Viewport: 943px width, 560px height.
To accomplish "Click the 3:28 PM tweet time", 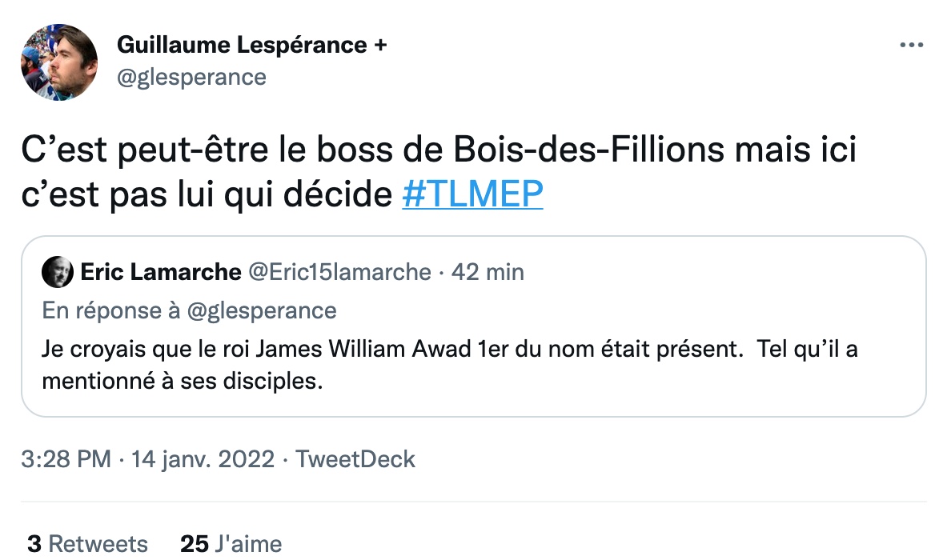I will pos(66,459).
